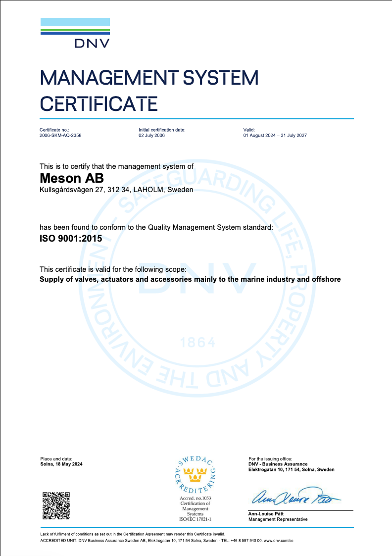Select the 'Certificate no.:' label
The image size is (392, 556).
pos(54,130)
